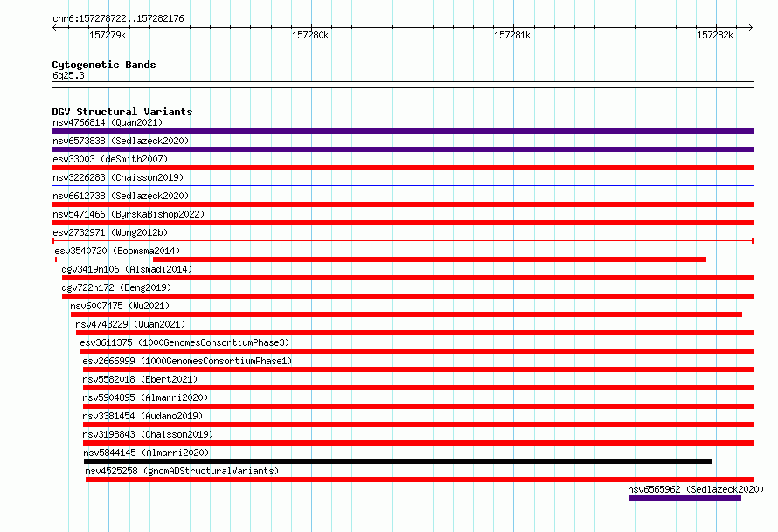Screen dimensions: 778x532
Task: Click the 157280k ruler position marker
Action: (x=310, y=35)
